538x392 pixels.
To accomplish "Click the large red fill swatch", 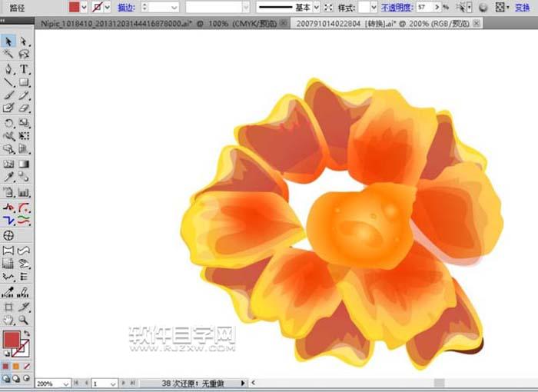I will [12, 340].
